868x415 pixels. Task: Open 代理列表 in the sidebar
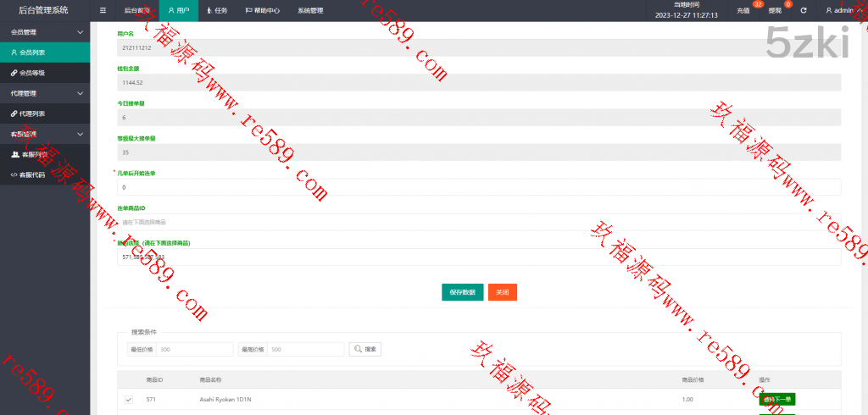(34, 113)
